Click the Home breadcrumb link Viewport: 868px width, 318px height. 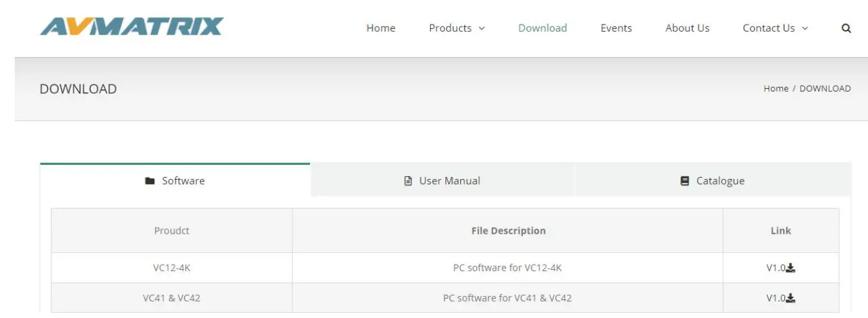tap(775, 89)
